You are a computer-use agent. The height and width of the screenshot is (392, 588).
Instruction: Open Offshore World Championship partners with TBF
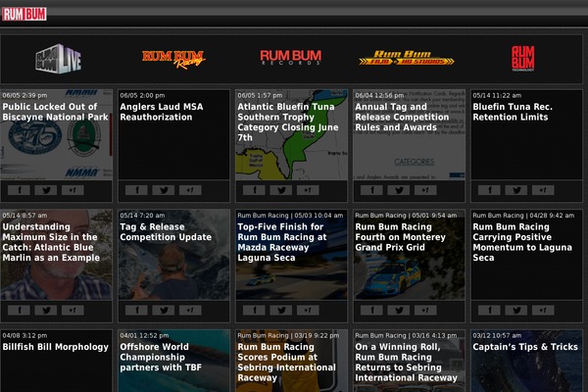161,357
